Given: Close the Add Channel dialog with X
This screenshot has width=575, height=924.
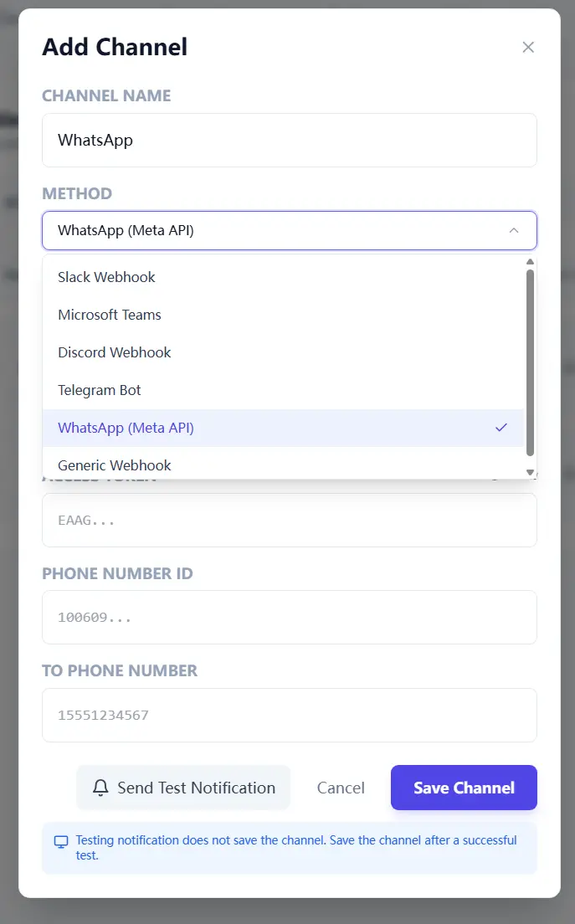Looking at the screenshot, I should [x=528, y=47].
